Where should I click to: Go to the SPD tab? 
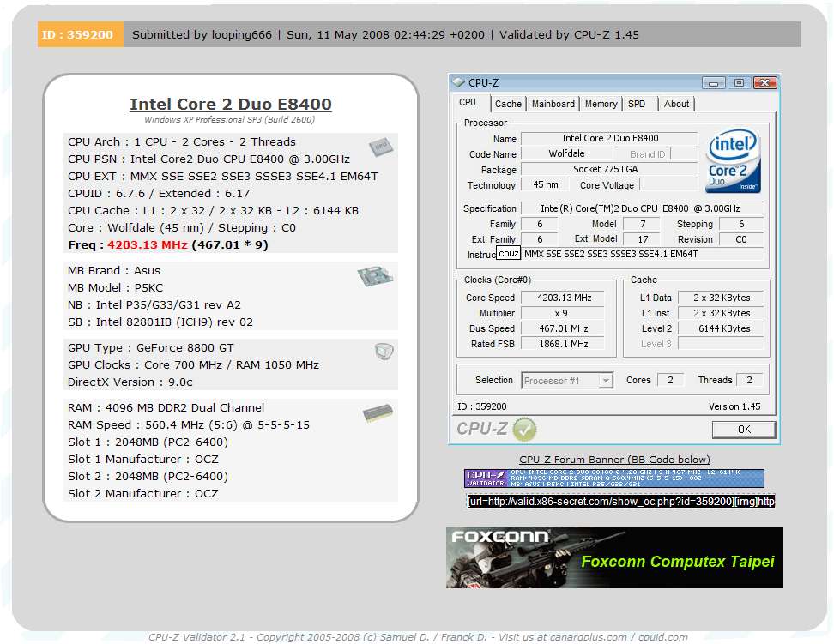637,104
